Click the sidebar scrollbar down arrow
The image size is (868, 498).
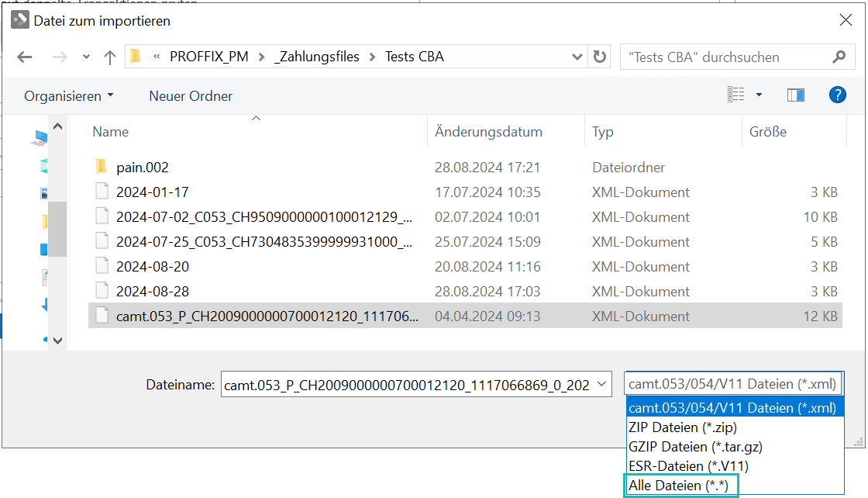coord(57,341)
